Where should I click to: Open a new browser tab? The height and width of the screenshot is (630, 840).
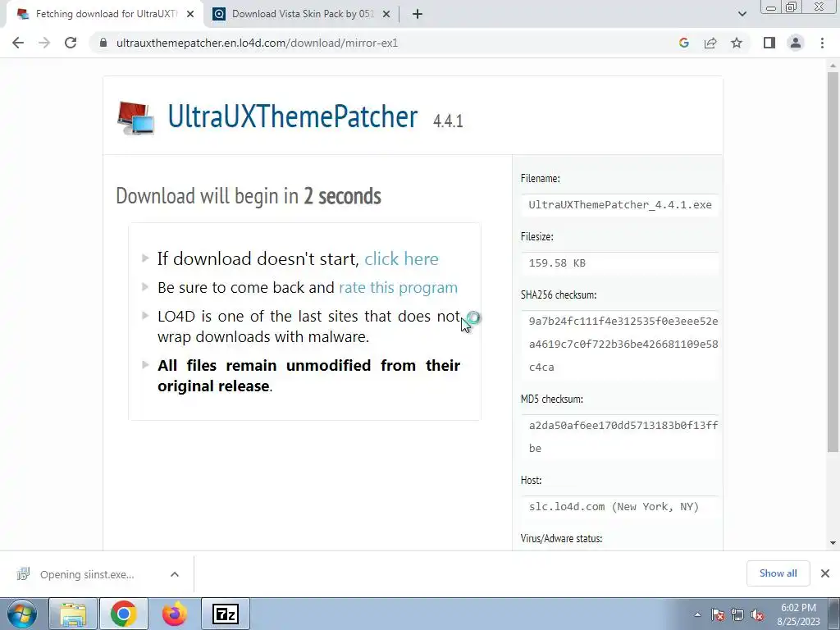pos(418,15)
